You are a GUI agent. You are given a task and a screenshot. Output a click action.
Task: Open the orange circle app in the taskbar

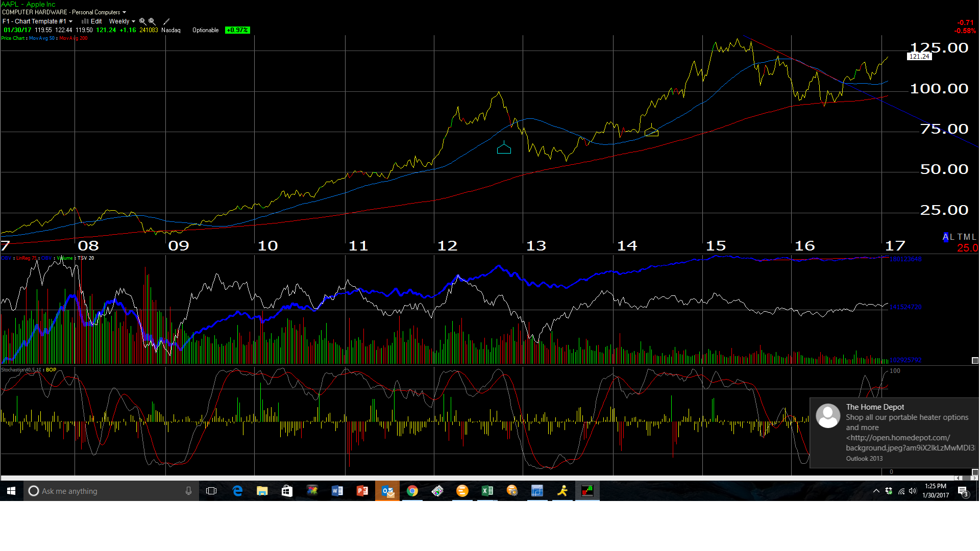point(462,491)
